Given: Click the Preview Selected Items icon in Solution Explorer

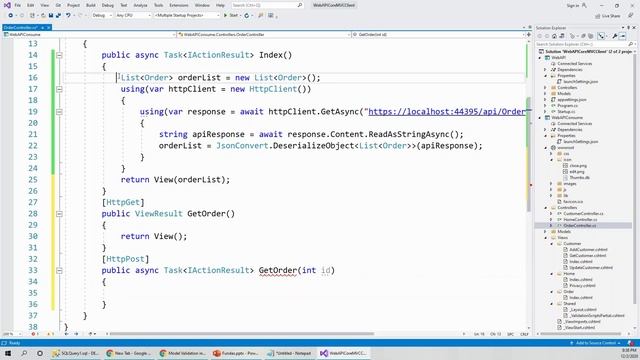Looking at the screenshot, I should [x=622, y=36].
